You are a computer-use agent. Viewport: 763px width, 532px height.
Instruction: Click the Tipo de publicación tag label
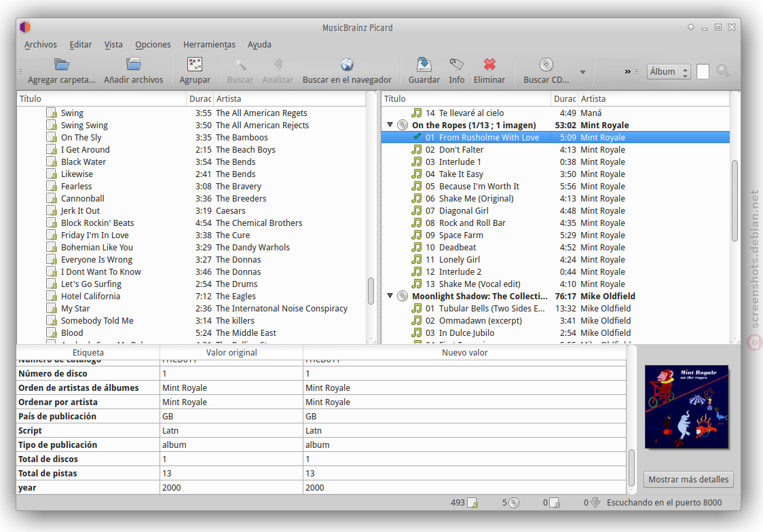click(x=58, y=444)
